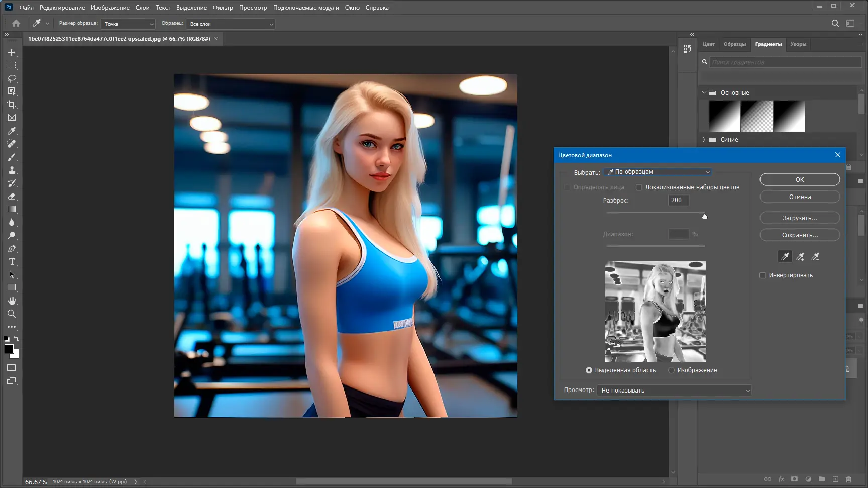The width and height of the screenshot is (868, 488).
Task: Switch to the Образцы tab
Action: point(734,44)
